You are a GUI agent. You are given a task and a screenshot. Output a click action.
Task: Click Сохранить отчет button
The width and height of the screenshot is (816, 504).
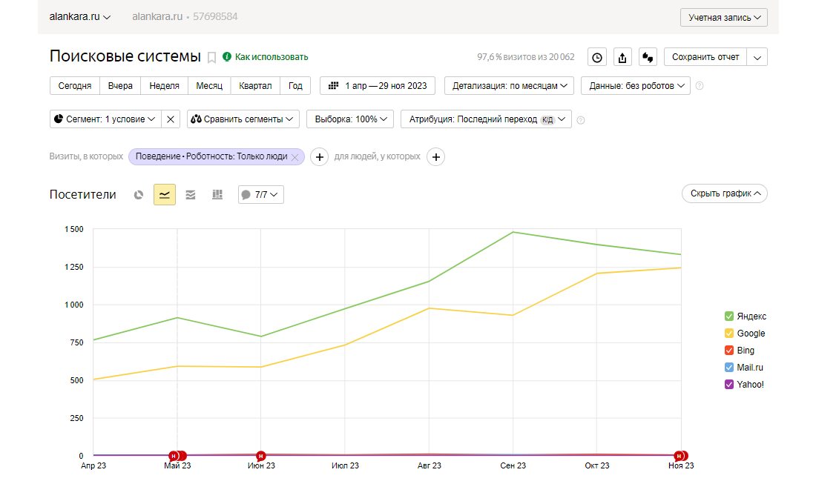[x=705, y=57]
